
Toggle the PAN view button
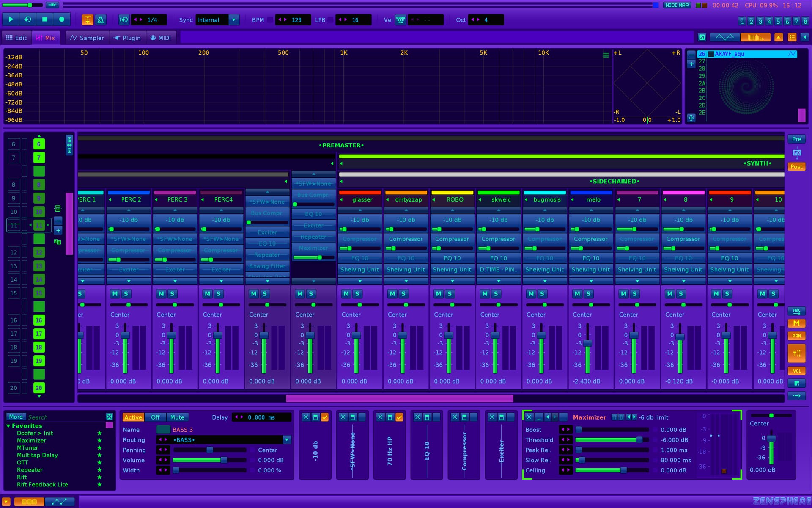(796, 336)
